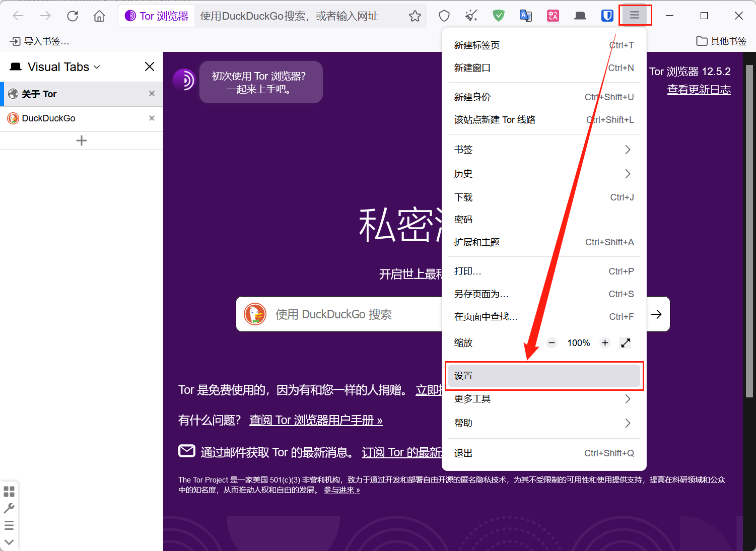Reload the current page
This screenshot has width=756, height=551.
pyautogui.click(x=73, y=16)
